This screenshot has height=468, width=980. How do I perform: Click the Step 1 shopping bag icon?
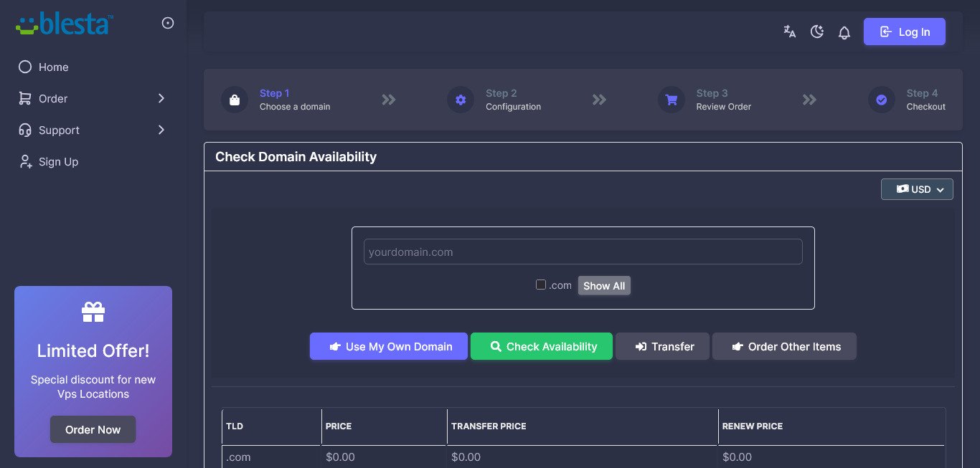[x=235, y=100]
